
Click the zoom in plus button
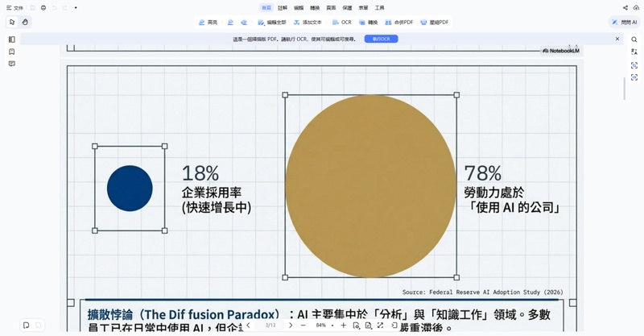[x=344, y=326]
